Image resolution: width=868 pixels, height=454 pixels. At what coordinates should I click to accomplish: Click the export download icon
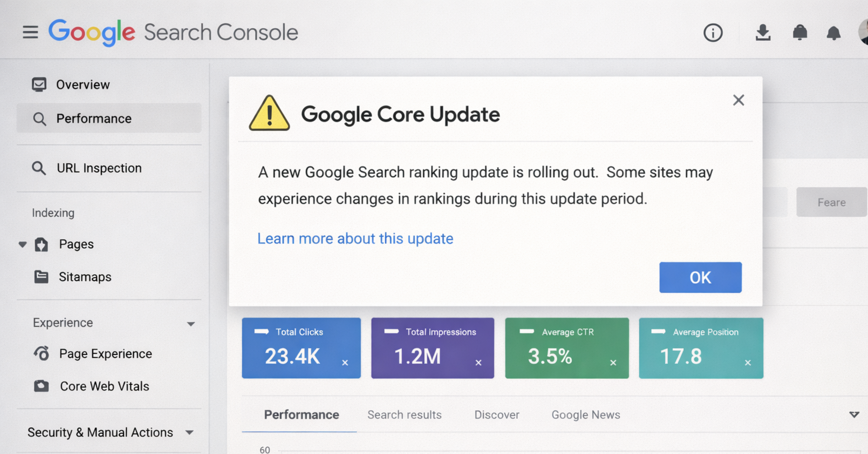pos(763,33)
